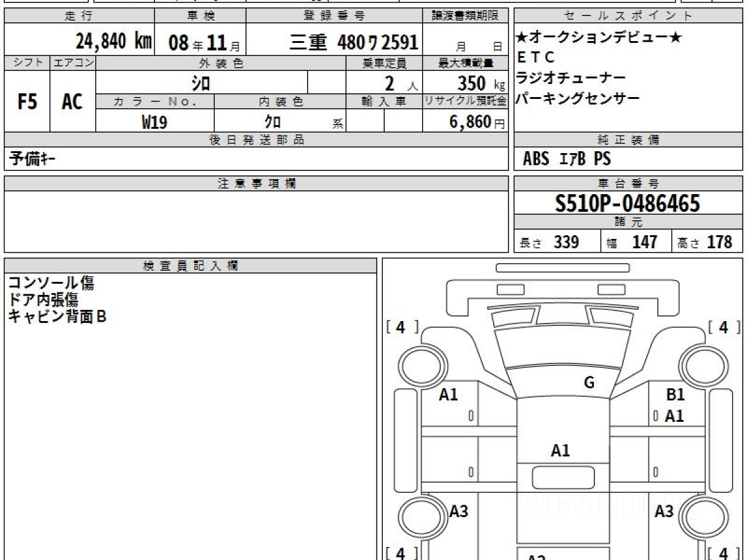Click the A1 mark on the vehicle roof
This screenshot has width=747, height=560.
pyautogui.click(x=560, y=451)
